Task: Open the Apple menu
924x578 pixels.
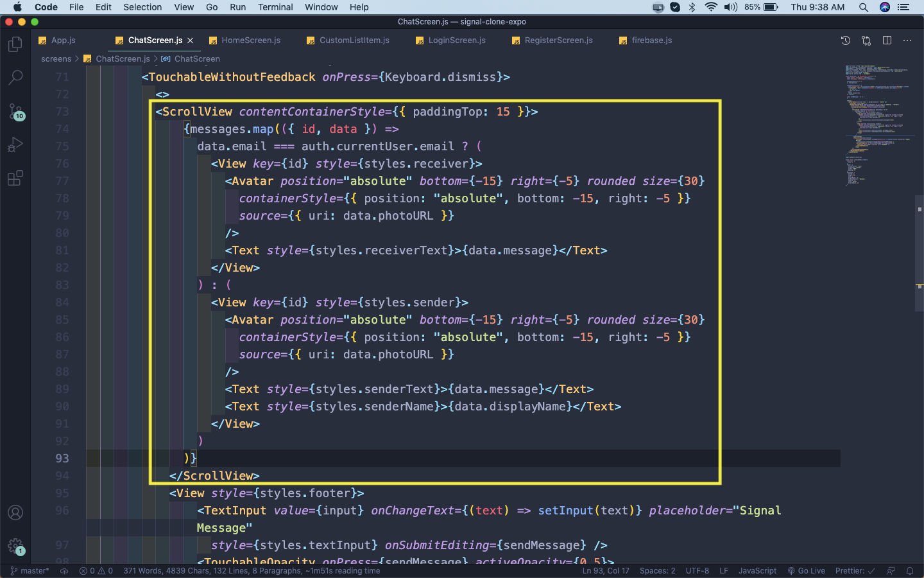Action: point(17,7)
